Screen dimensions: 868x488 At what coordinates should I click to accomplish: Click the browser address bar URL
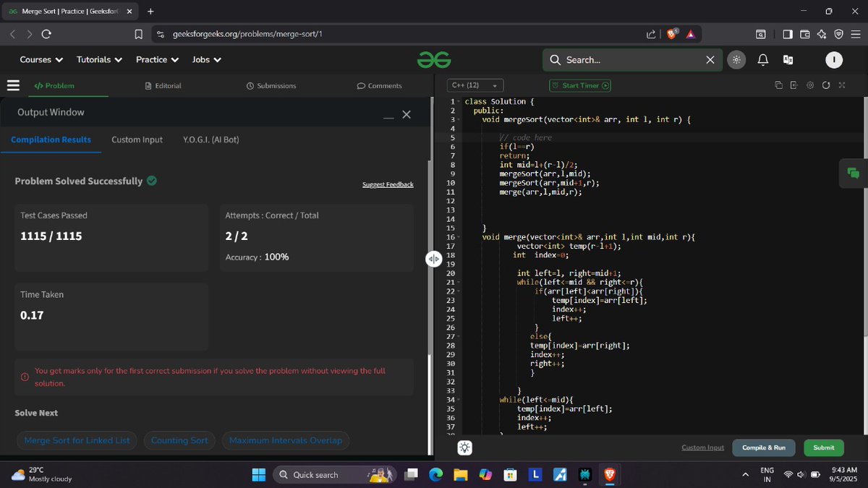coord(247,34)
